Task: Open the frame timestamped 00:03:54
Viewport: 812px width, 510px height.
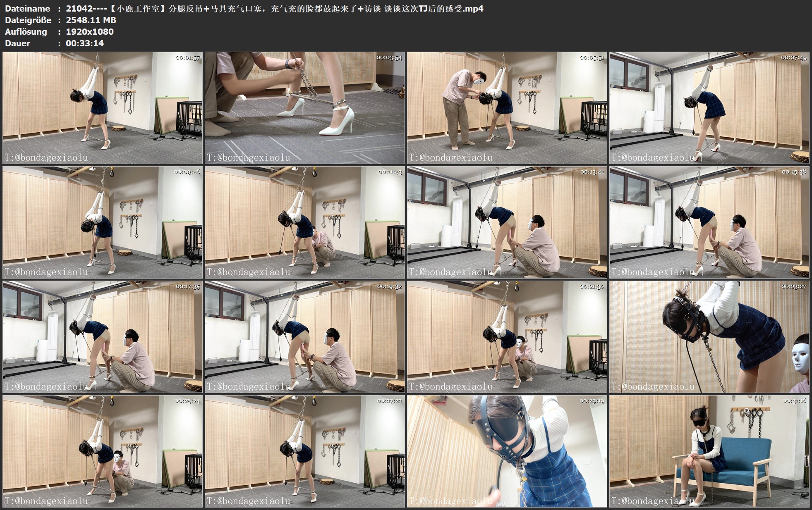Action: click(x=305, y=108)
